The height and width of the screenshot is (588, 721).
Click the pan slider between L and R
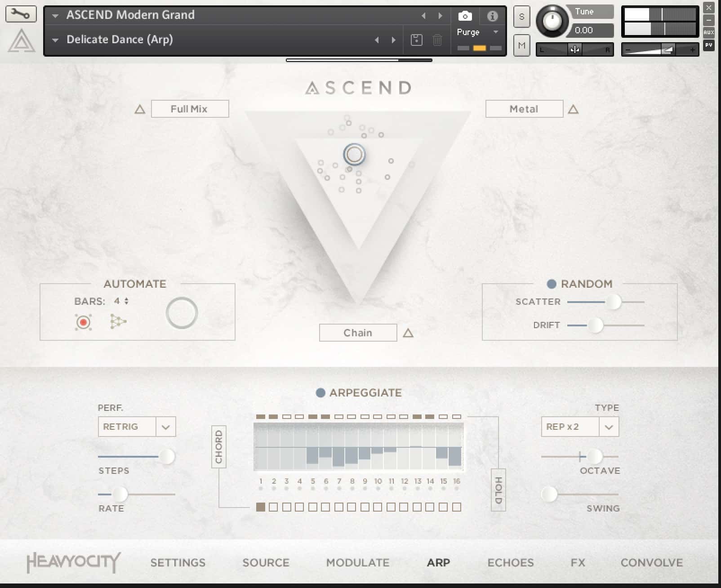pyautogui.click(x=574, y=50)
